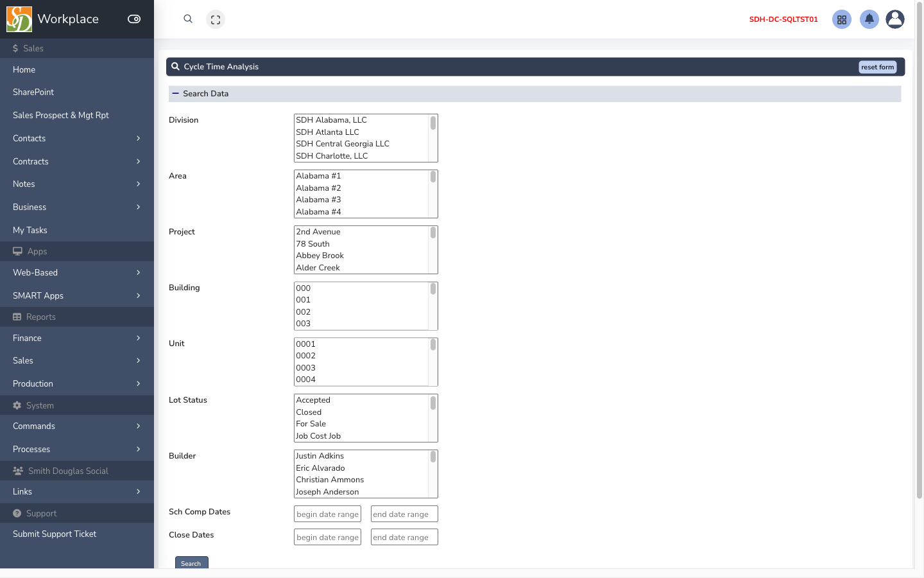
Task: Select Abbey Brook project
Action: pyautogui.click(x=361, y=256)
